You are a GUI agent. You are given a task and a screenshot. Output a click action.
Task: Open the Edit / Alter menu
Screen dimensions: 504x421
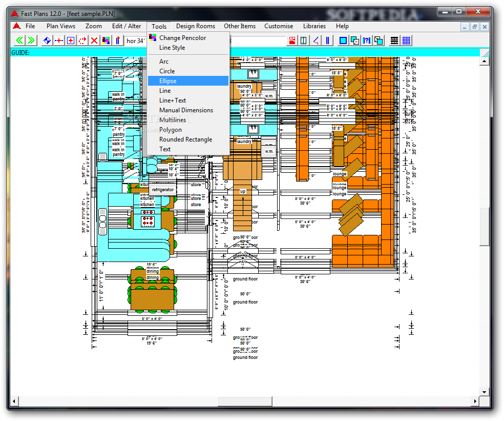(127, 26)
